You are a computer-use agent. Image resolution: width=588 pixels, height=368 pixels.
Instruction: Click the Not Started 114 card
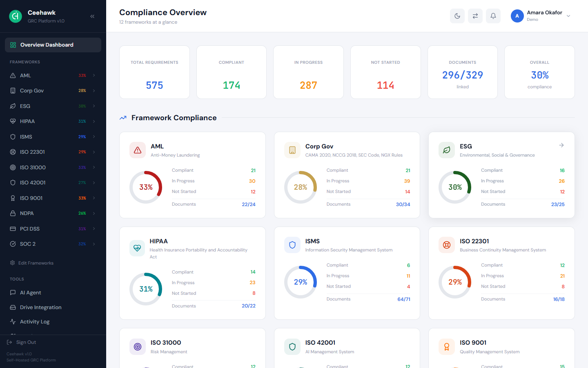(x=385, y=72)
